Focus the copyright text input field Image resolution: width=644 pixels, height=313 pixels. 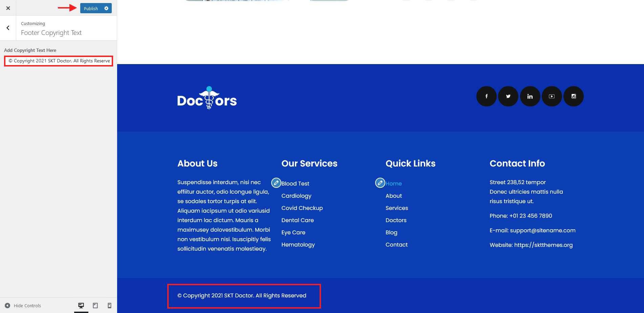coord(59,61)
